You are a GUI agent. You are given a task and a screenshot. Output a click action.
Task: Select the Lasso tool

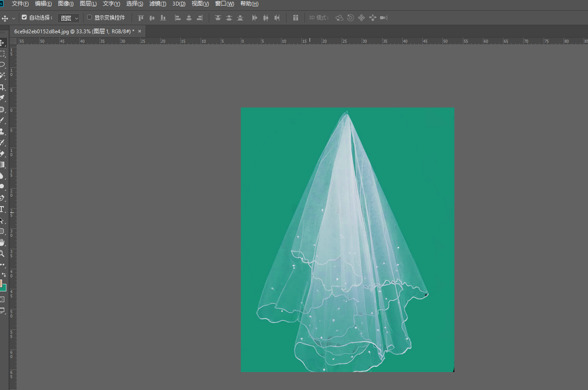pos(2,65)
